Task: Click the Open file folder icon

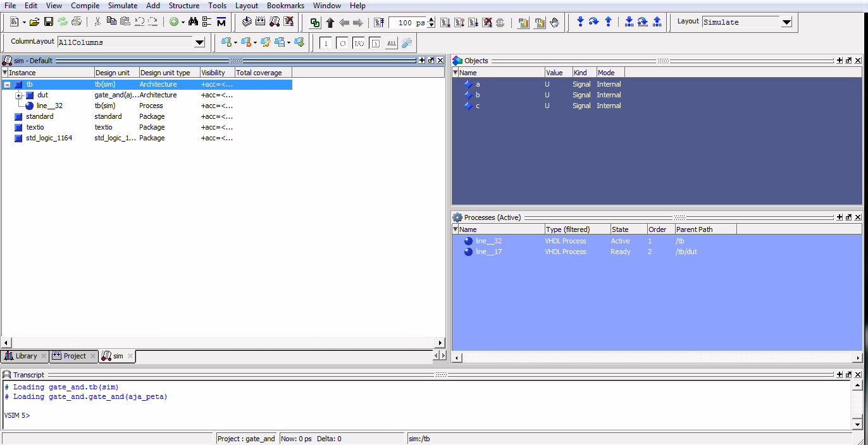Action: point(34,22)
